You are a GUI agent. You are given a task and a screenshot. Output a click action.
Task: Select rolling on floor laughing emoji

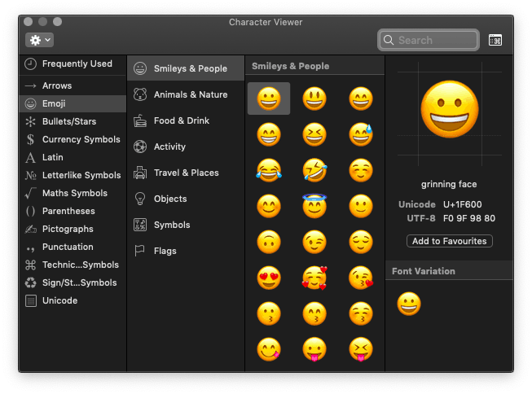coord(314,170)
